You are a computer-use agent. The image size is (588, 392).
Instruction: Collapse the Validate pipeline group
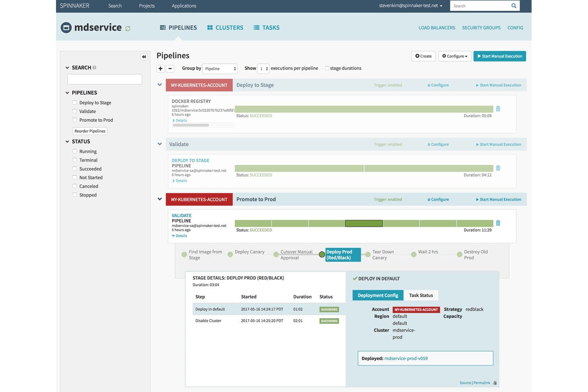click(160, 144)
